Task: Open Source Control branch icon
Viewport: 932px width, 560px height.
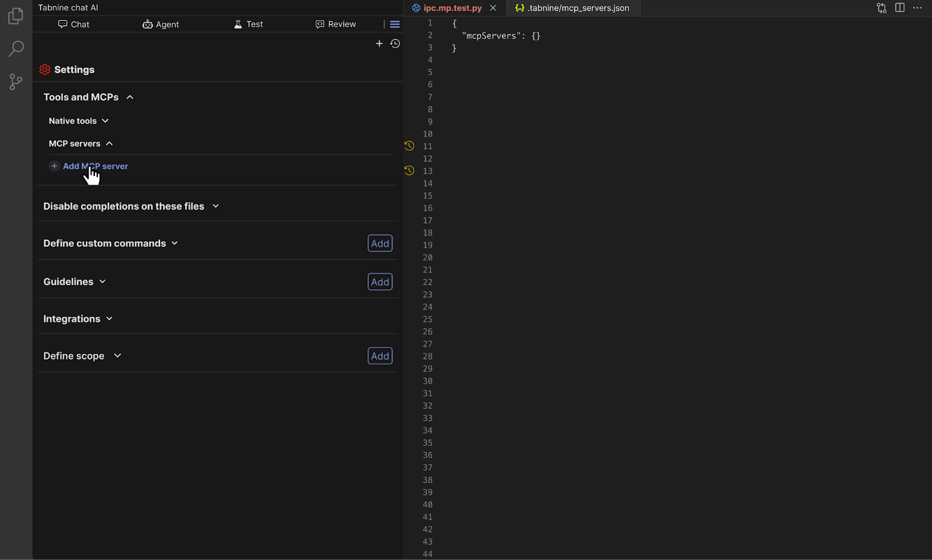Action: coord(16,81)
